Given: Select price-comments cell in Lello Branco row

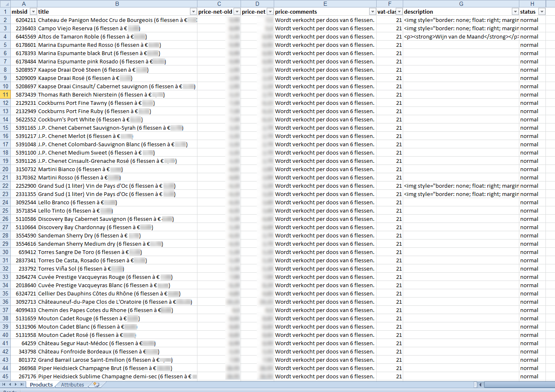Looking at the screenshot, I should [x=325, y=202].
